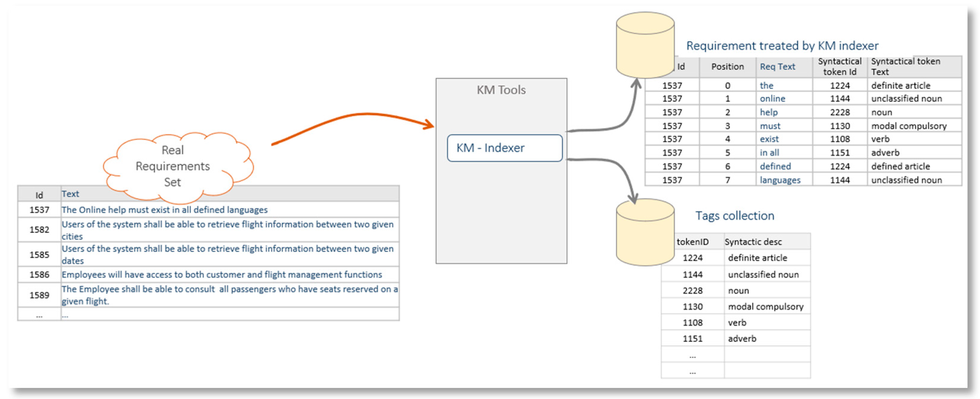Click the Real Requirements Set cloud shape
This screenshot has height=399, width=980.
pos(173,166)
